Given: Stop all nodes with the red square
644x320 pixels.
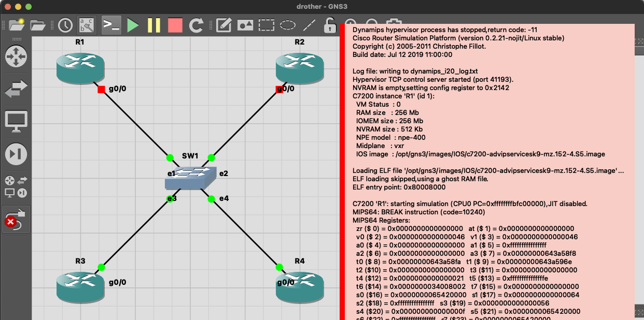Looking at the screenshot, I should (175, 24).
